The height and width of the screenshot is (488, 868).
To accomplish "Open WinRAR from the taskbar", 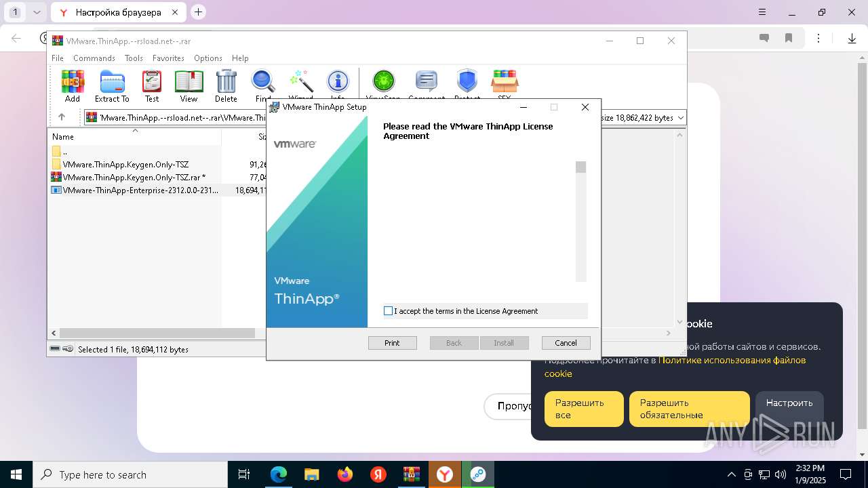I will tap(411, 474).
